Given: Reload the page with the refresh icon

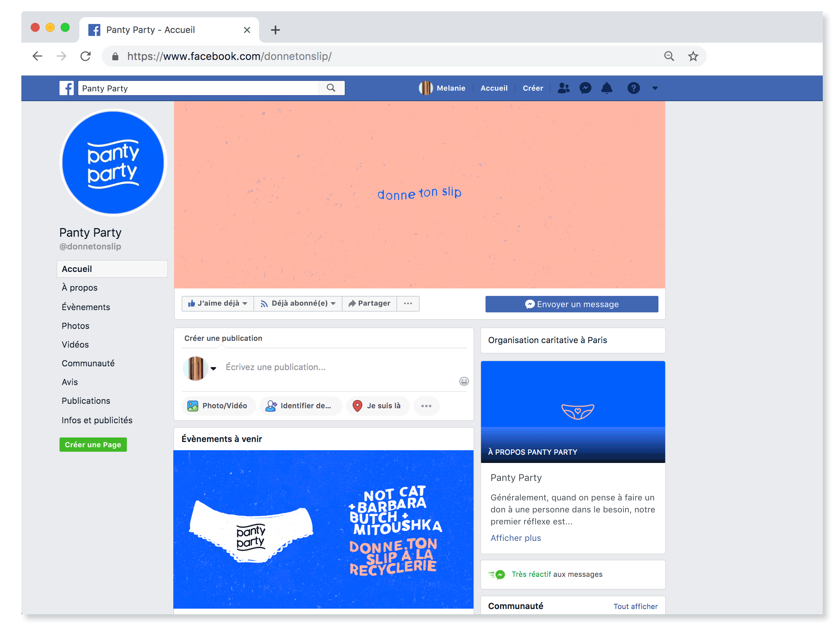Looking at the screenshot, I should point(85,56).
